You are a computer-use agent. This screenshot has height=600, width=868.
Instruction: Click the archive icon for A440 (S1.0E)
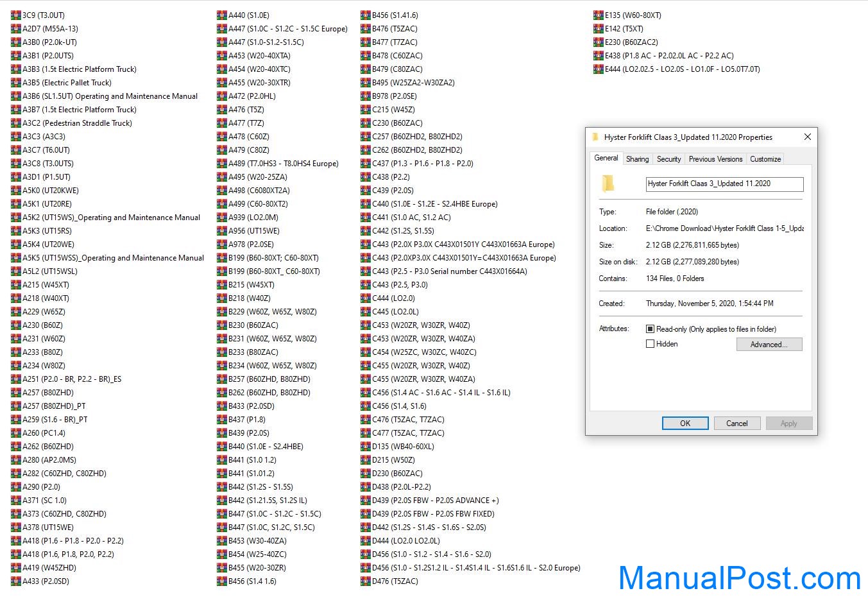coord(222,15)
